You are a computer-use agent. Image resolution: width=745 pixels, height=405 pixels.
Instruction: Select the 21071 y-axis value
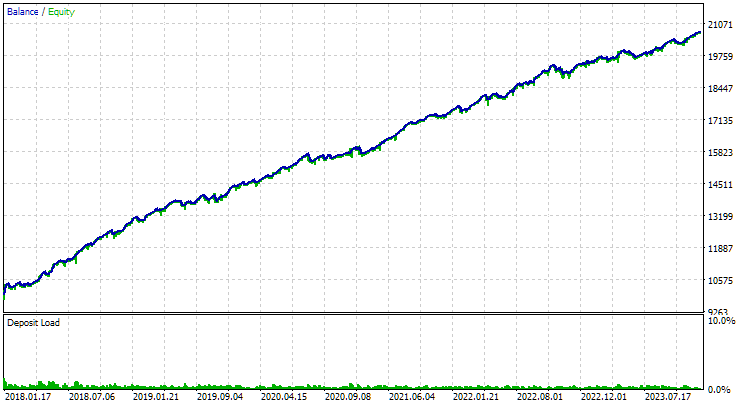click(x=720, y=25)
